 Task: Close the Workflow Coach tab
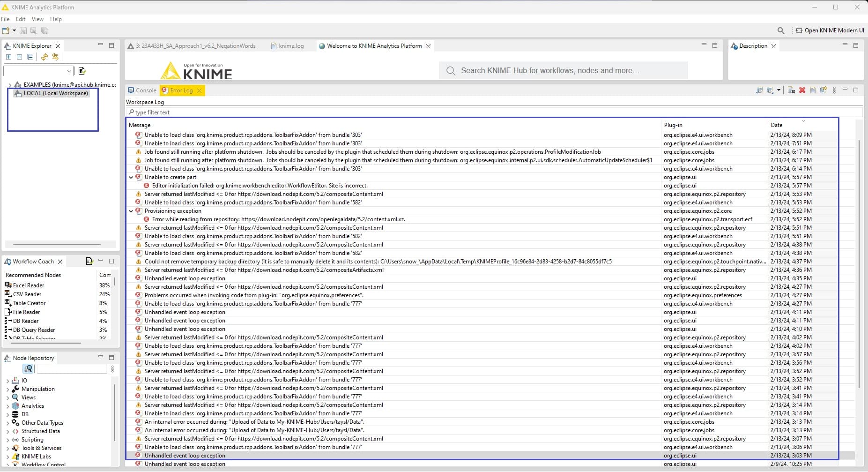[60, 262]
